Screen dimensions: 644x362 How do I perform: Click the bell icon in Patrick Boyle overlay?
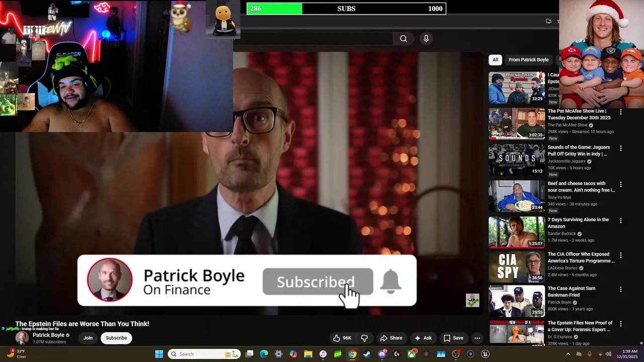pyautogui.click(x=391, y=282)
